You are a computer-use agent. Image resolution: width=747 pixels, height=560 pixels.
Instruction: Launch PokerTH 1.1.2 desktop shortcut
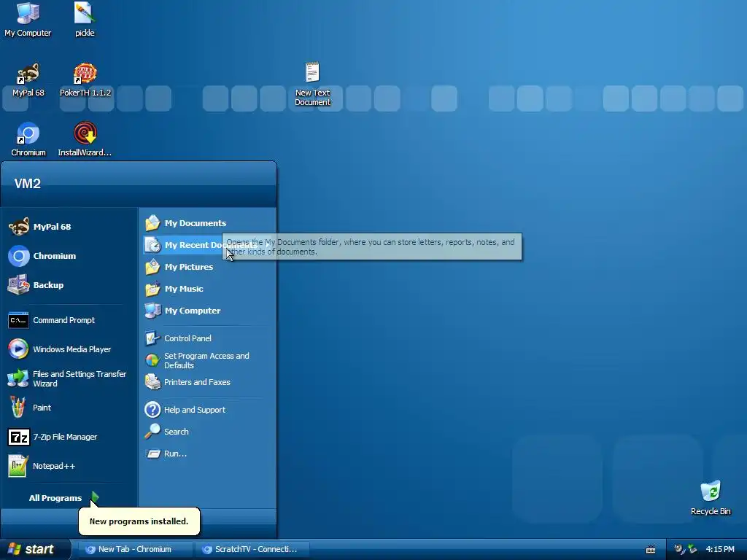85,80
